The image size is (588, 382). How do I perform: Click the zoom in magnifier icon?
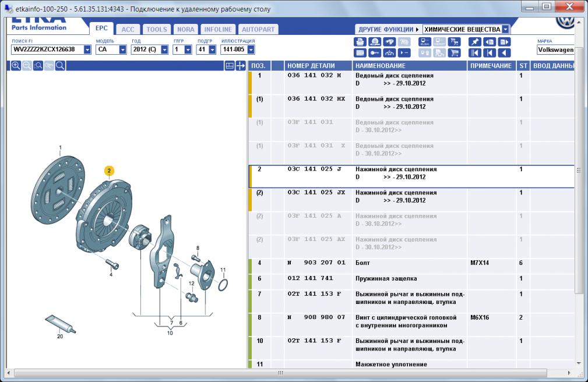16,66
